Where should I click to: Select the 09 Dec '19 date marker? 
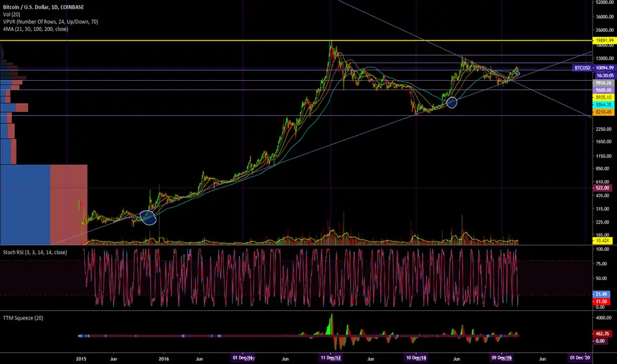(x=501, y=357)
